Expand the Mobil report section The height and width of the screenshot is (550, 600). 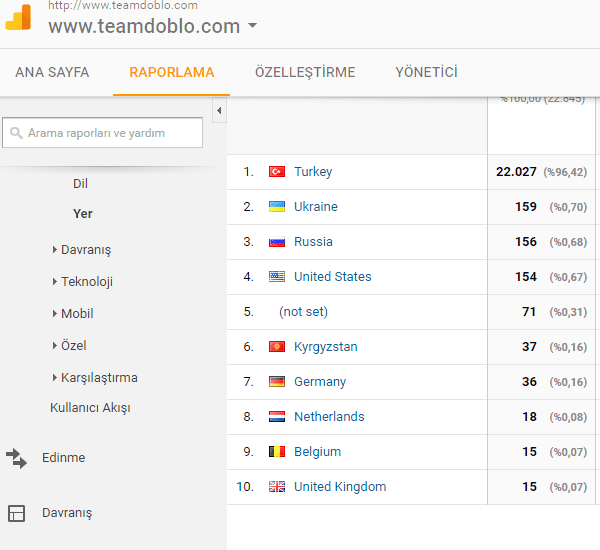(x=76, y=314)
